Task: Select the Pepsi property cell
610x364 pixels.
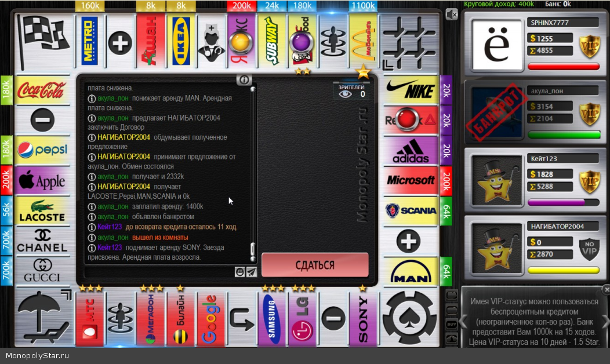Action: point(42,150)
